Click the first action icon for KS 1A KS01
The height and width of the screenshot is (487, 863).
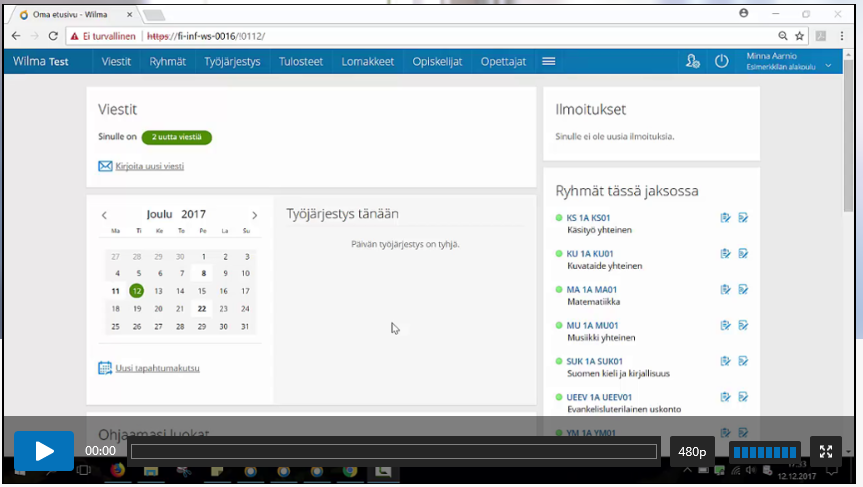coord(725,218)
